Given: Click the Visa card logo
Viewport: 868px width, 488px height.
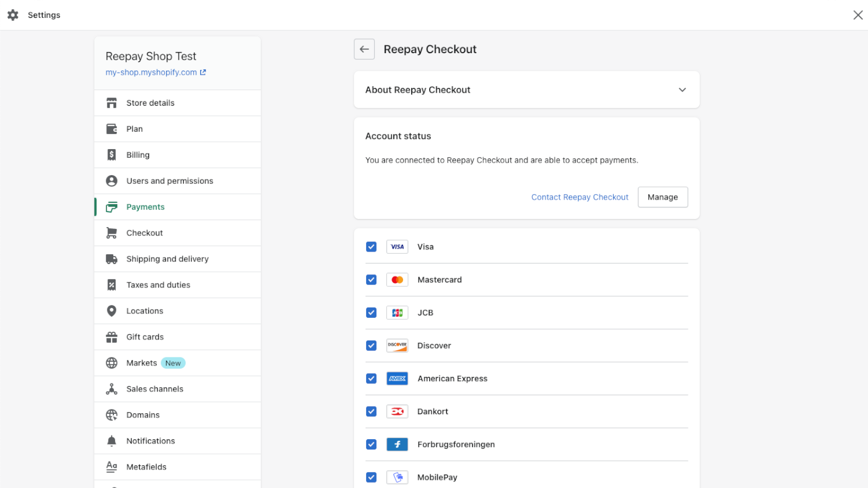Looking at the screenshot, I should point(397,247).
